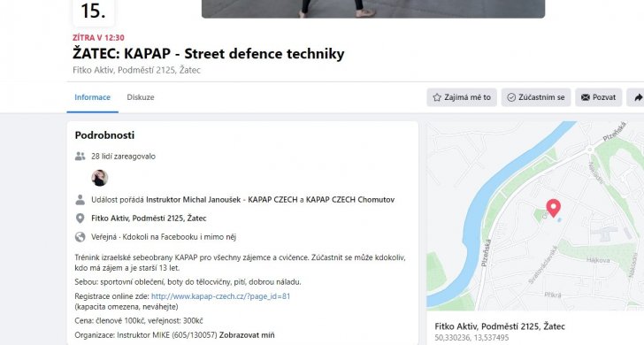Click the Svatováclavská street label on the map
The width and height of the screenshot is (644, 345).
coord(542,264)
